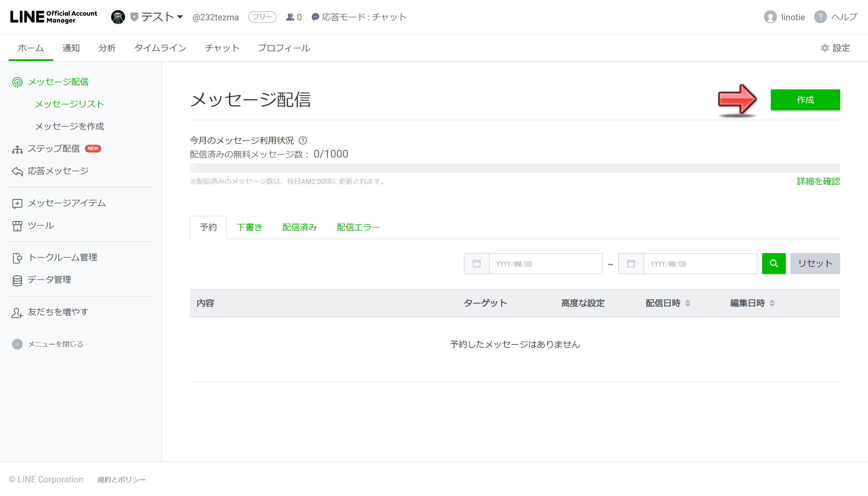Click the トークルーム管理 sidebar icon

click(x=16, y=257)
